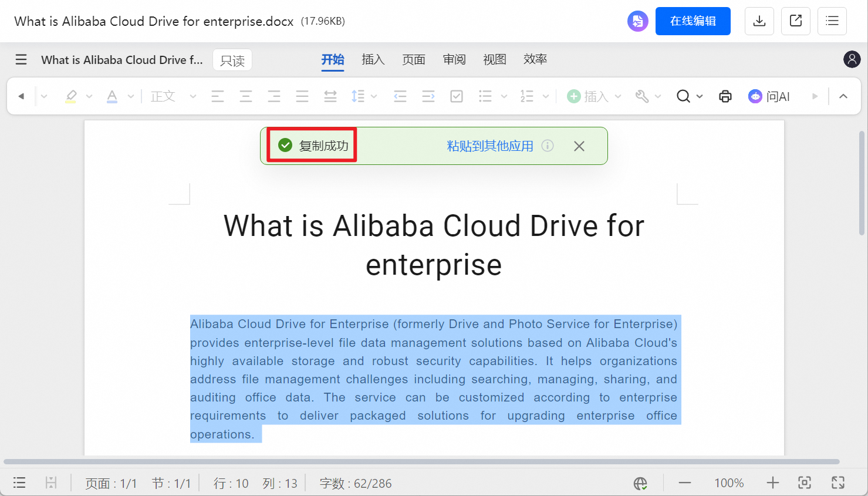Expand the font color dropdown arrow
Image resolution: width=868 pixels, height=496 pixels.
[131, 96]
